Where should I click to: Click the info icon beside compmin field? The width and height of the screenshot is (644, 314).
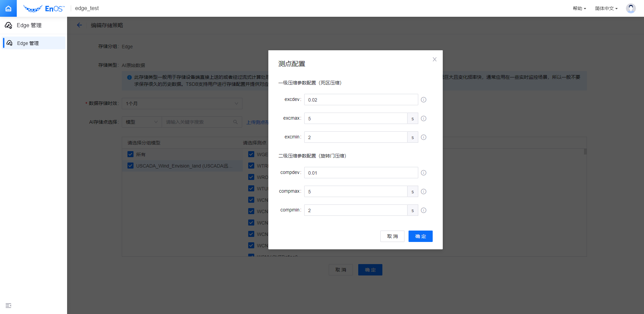(424, 210)
